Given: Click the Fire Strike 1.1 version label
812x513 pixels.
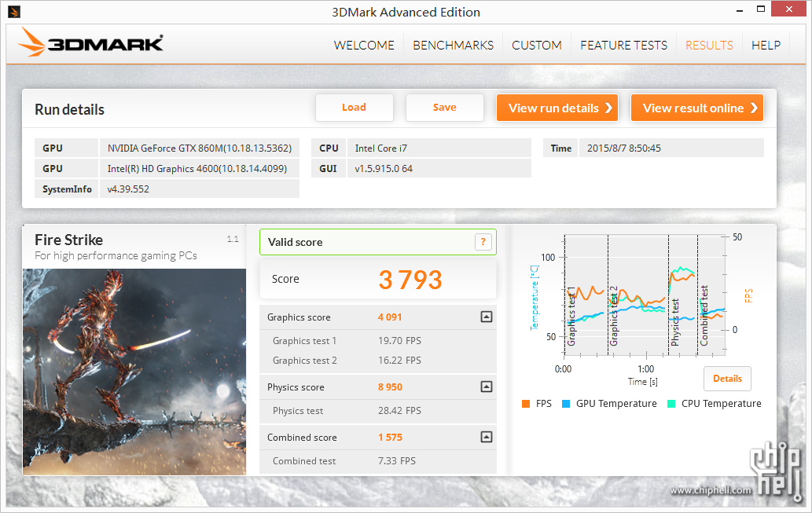Looking at the screenshot, I should (x=233, y=239).
